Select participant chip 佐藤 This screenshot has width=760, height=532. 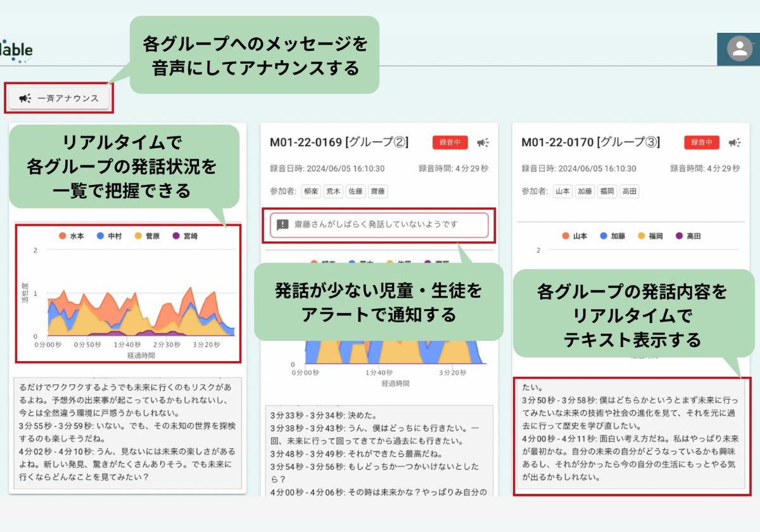pos(355,191)
